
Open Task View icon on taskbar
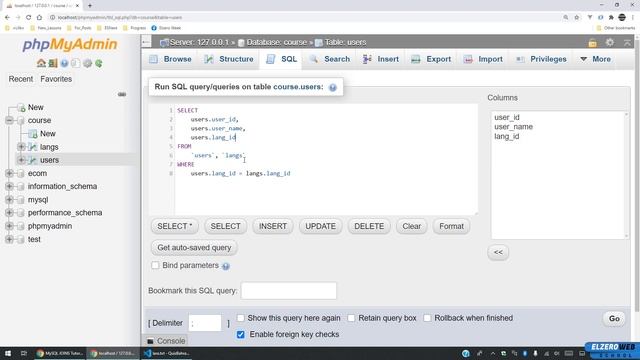pyautogui.click(x=24, y=353)
